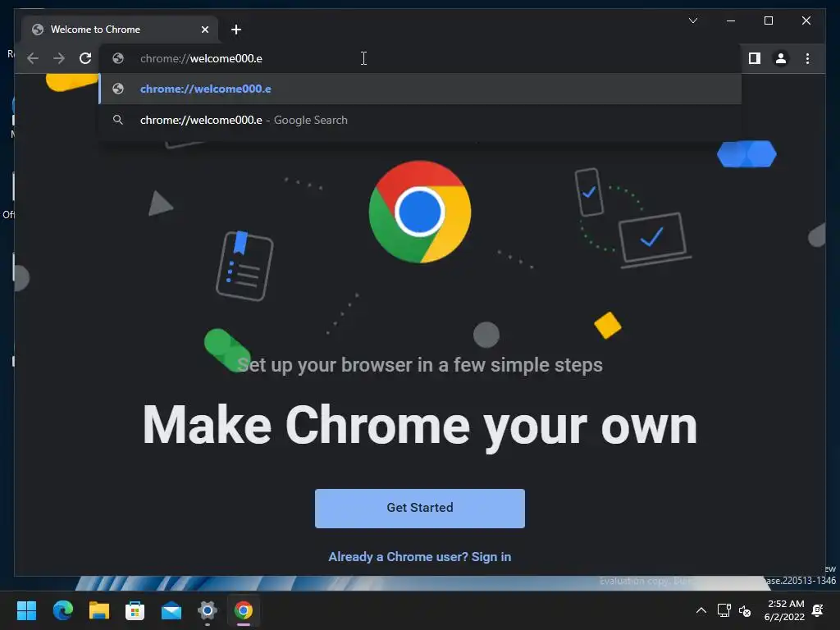Image resolution: width=840 pixels, height=630 pixels.
Task: Go back using the browser back arrow
Action: pyautogui.click(x=33, y=58)
